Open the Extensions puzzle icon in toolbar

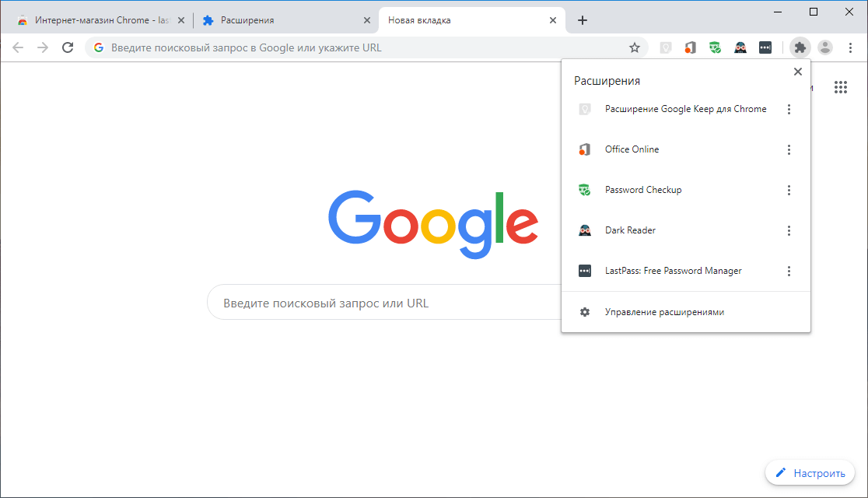[800, 47]
